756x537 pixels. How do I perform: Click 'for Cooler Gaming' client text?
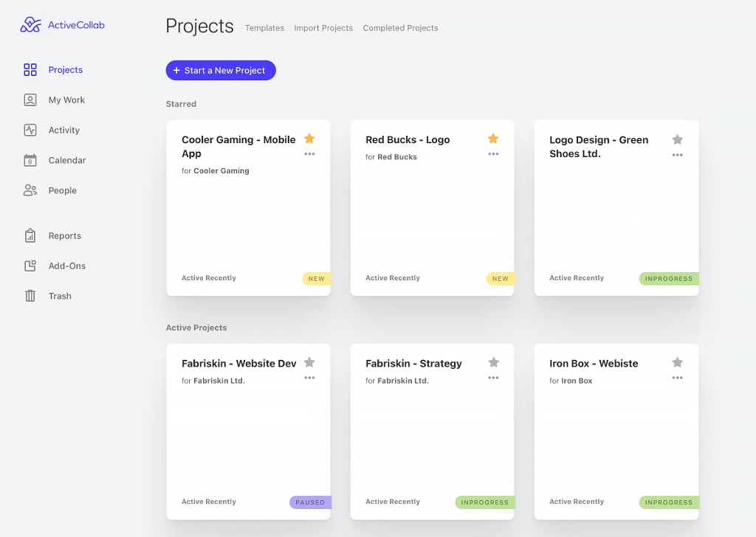216,170
